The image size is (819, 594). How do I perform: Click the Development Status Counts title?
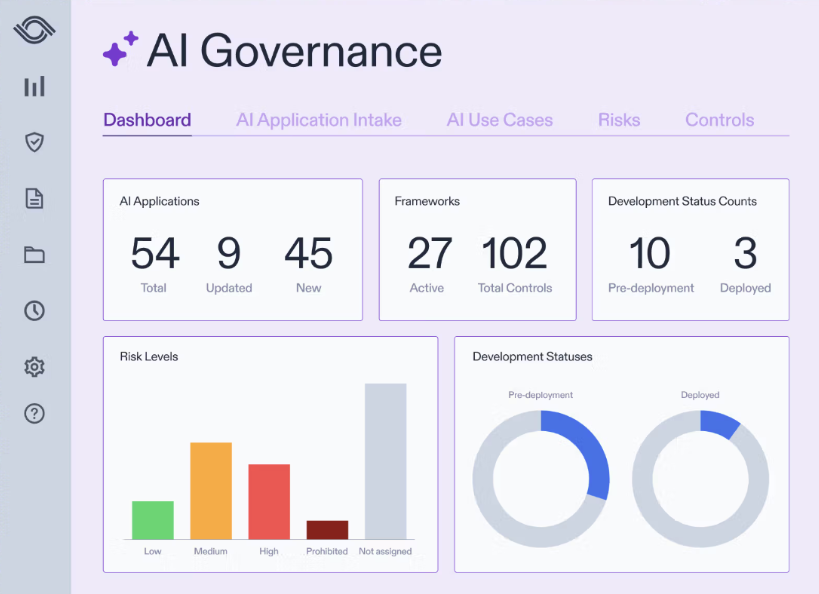[x=682, y=201]
